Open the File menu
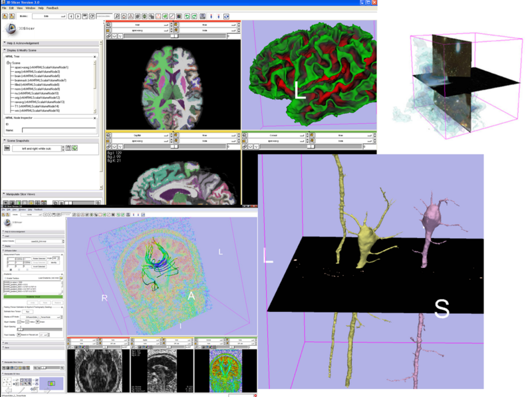The width and height of the screenshot is (532, 397). 4,7
